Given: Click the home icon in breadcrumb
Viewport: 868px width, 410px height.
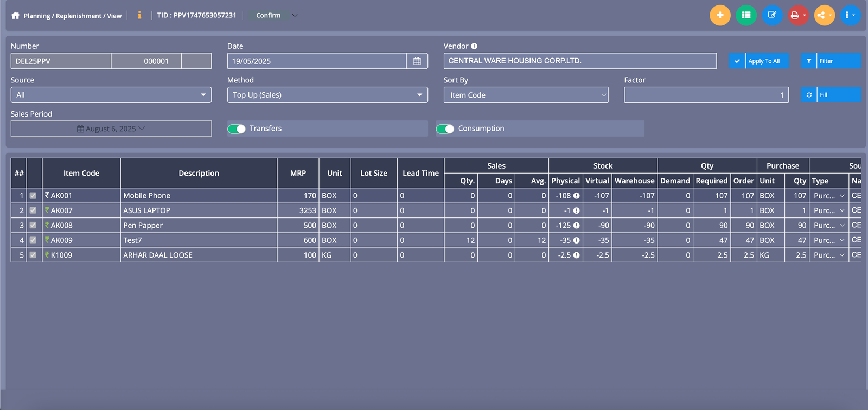Looking at the screenshot, I should (15, 16).
